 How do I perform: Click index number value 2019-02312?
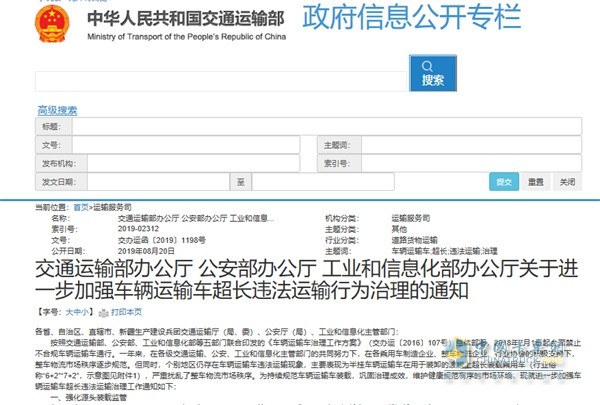pos(138,229)
